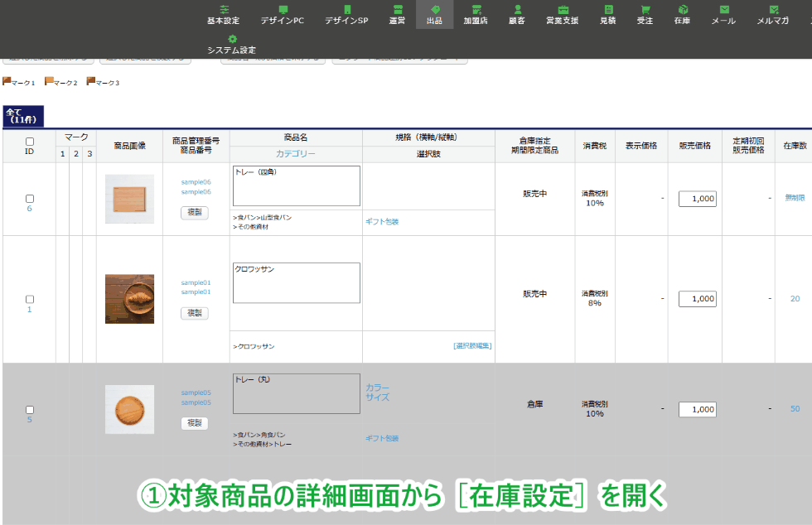The image size is (812, 525).
Task: Click the 加盟店 store icon
Action: click(476, 10)
